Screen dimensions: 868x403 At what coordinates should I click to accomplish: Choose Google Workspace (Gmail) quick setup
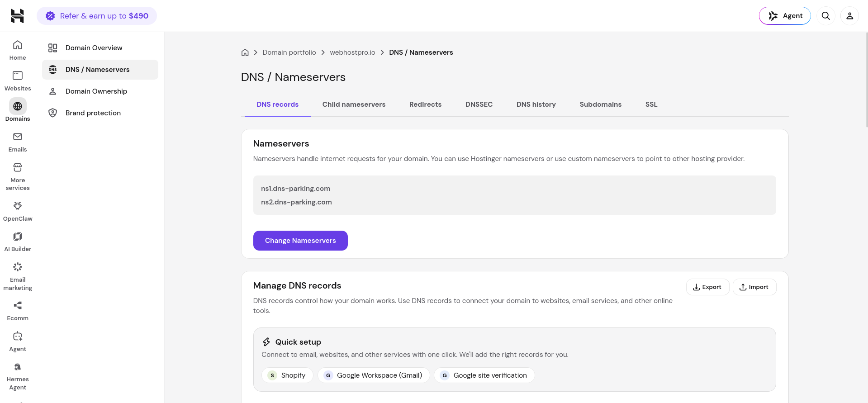tap(374, 375)
